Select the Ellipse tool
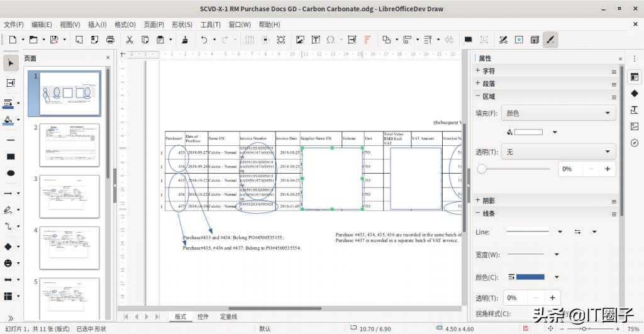Screen dimensions: 644x334 point(11,173)
